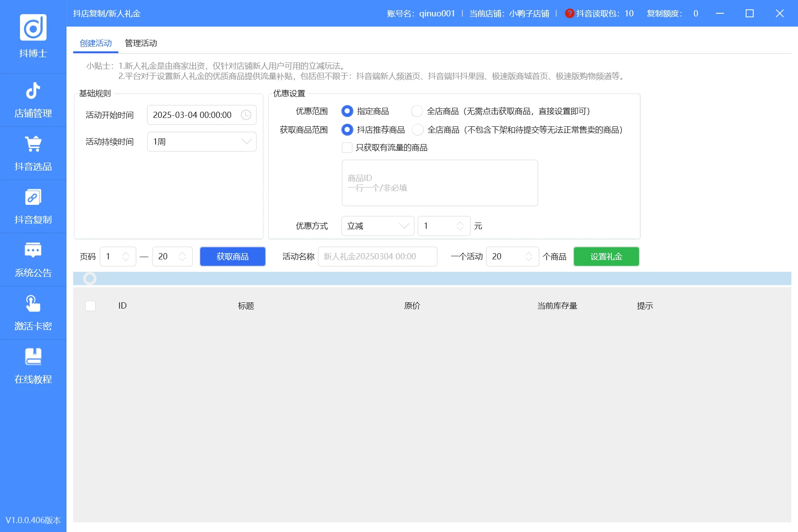Select 全店商品 (不包含下架) radio option
This screenshot has height=532, width=798.
pos(418,130)
